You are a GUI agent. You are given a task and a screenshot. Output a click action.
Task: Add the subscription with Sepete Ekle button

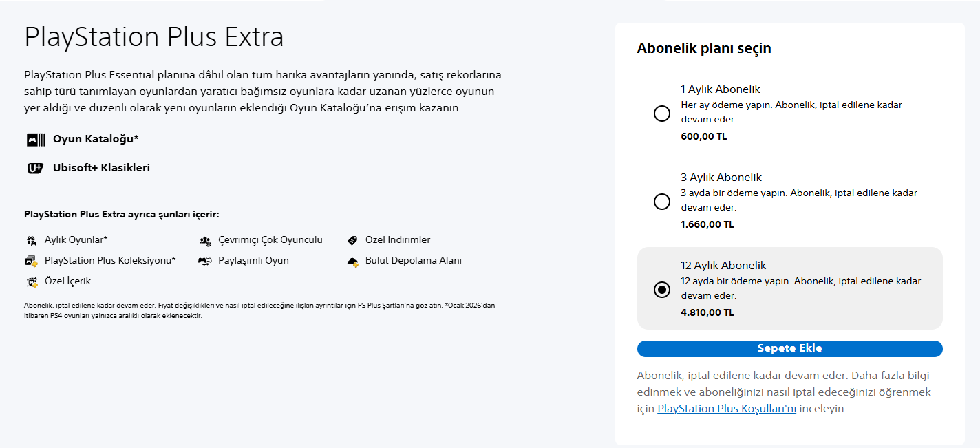coord(790,349)
